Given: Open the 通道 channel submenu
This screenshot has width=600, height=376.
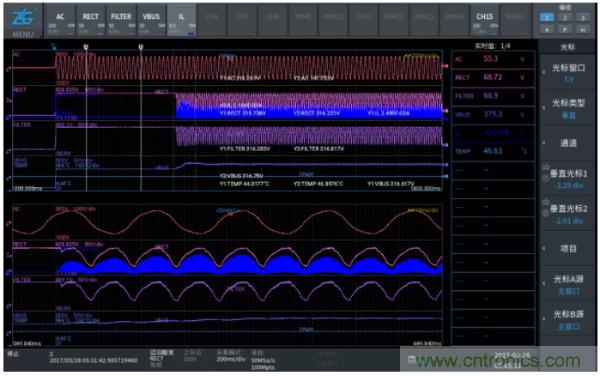Looking at the screenshot, I should [568, 143].
